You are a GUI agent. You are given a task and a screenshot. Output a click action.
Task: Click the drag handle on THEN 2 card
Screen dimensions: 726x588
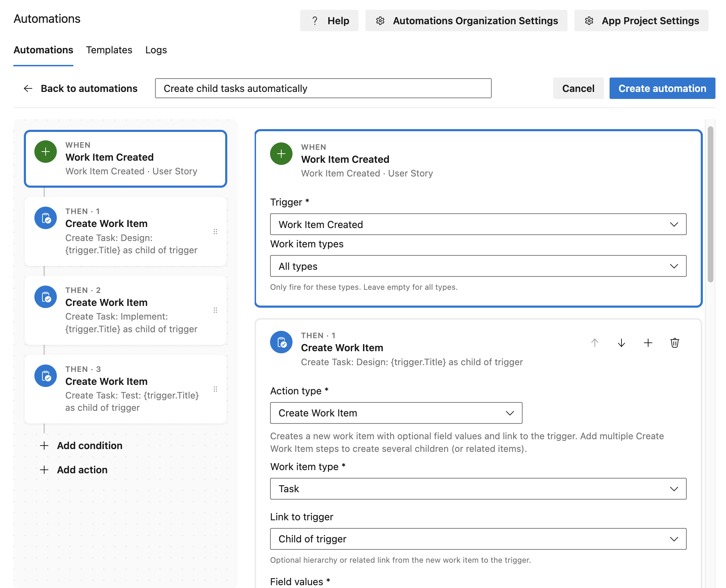[x=215, y=310]
